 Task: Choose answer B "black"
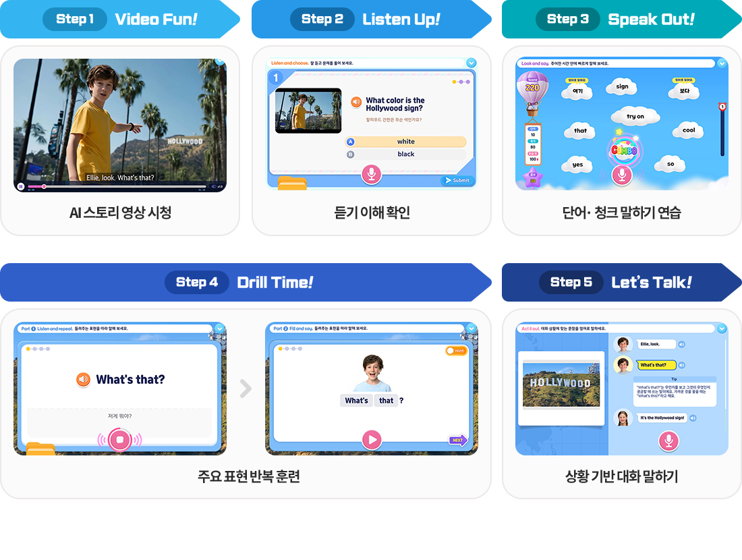click(x=405, y=155)
